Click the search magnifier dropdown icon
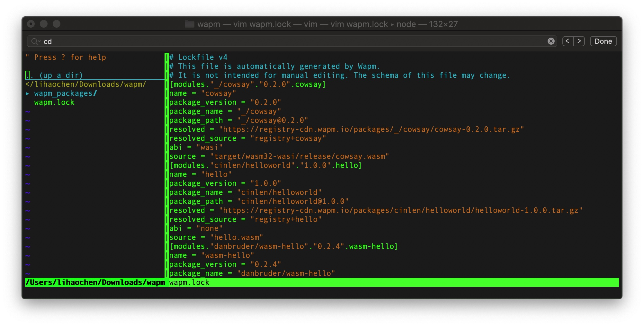The width and height of the screenshot is (644, 326). pyautogui.click(x=36, y=41)
